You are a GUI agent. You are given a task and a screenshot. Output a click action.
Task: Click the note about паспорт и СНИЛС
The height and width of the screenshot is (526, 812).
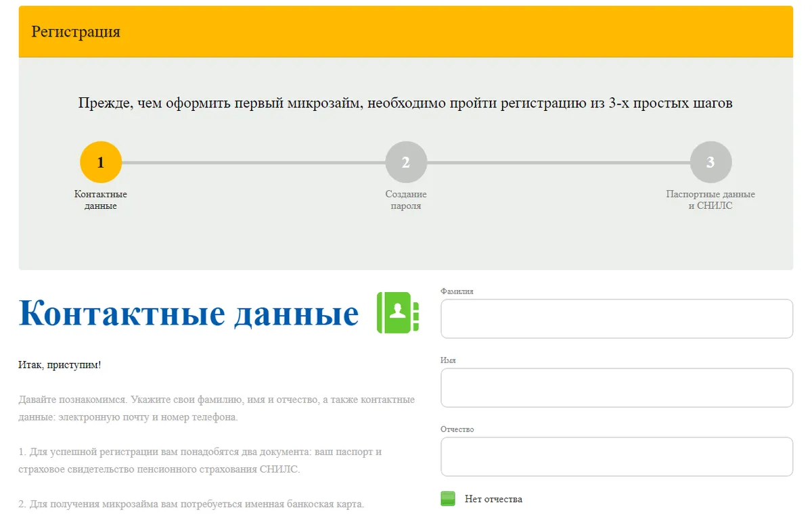200,460
